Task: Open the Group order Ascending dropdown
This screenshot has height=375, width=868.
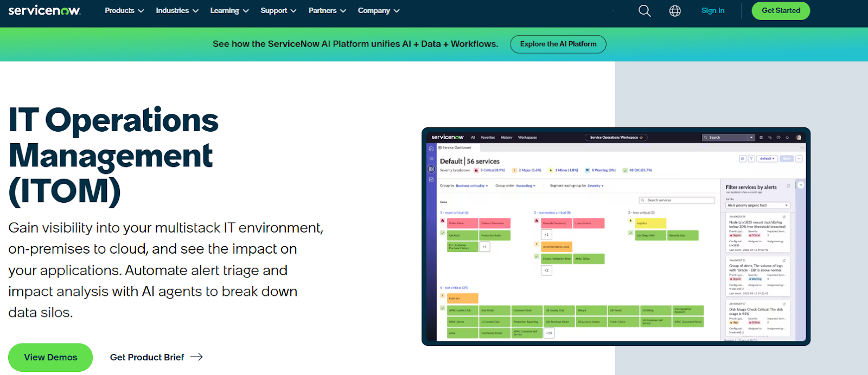Action: (x=526, y=186)
